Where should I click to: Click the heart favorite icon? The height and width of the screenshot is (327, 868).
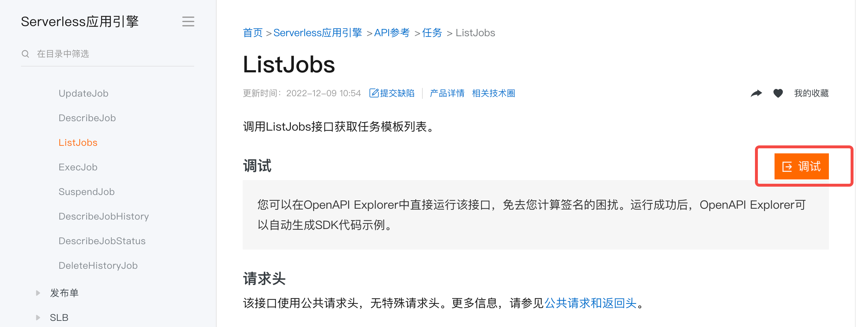click(778, 93)
